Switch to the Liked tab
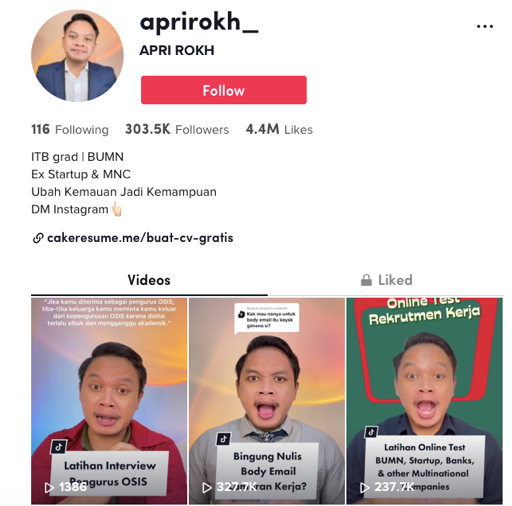The width and height of the screenshot is (512, 506). [x=386, y=280]
